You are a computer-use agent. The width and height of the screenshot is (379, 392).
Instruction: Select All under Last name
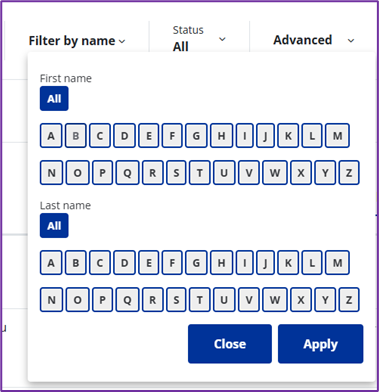click(54, 226)
